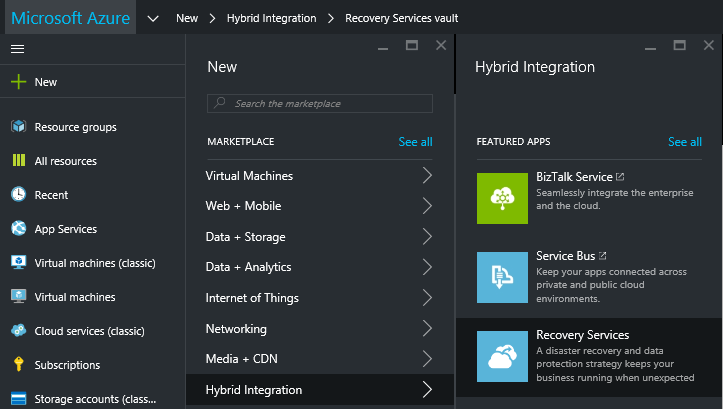Open Virtual machines label in sidebar
The height and width of the screenshot is (409, 723).
tap(75, 297)
